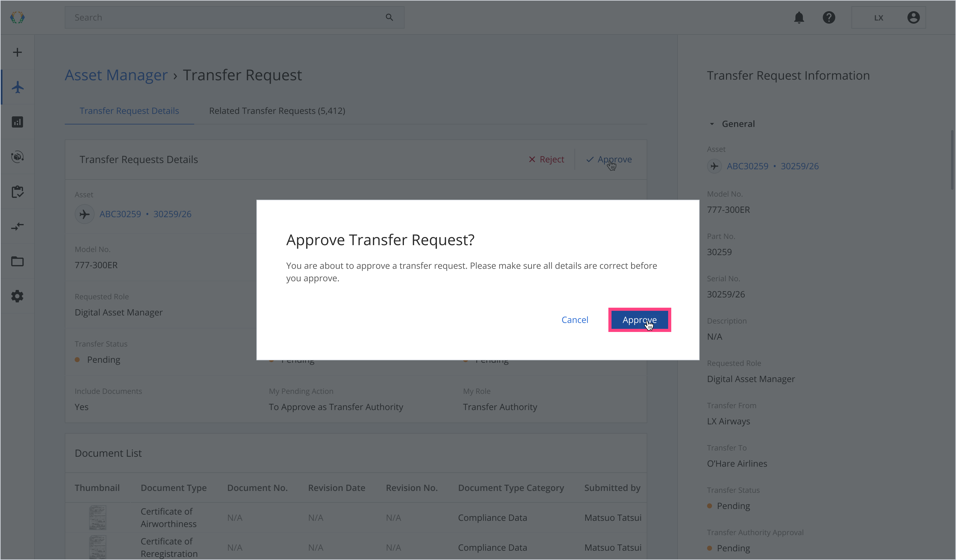
Task: Open ABC30259 link in information panel
Action: [747, 166]
